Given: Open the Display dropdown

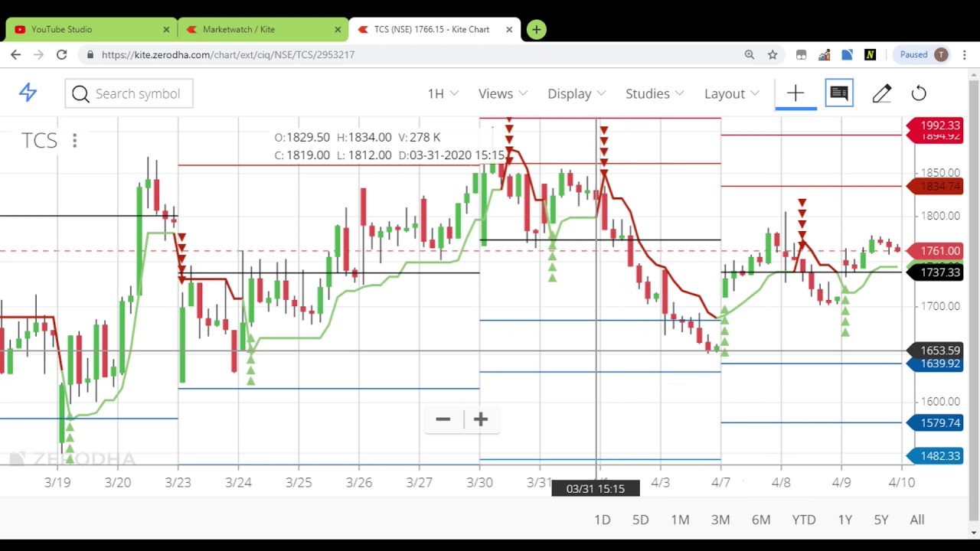Looking at the screenshot, I should coord(577,93).
